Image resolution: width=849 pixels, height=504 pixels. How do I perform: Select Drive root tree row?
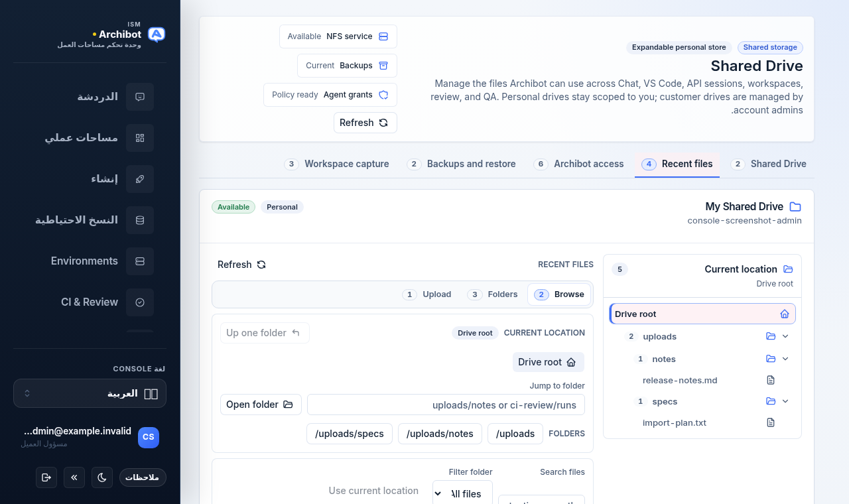point(702,314)
